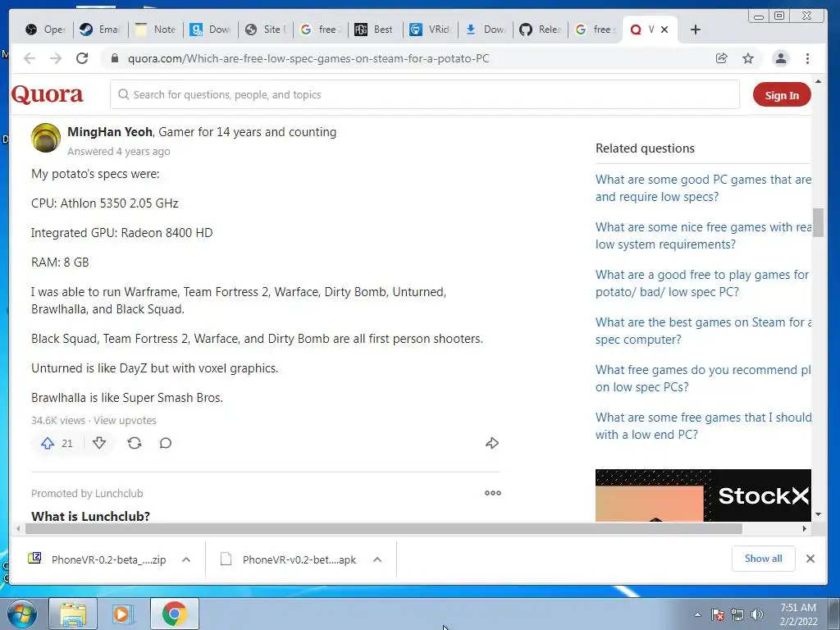Switch to the Steam Email tab
This screenshot has height=630, width=840.
point(100,30)
